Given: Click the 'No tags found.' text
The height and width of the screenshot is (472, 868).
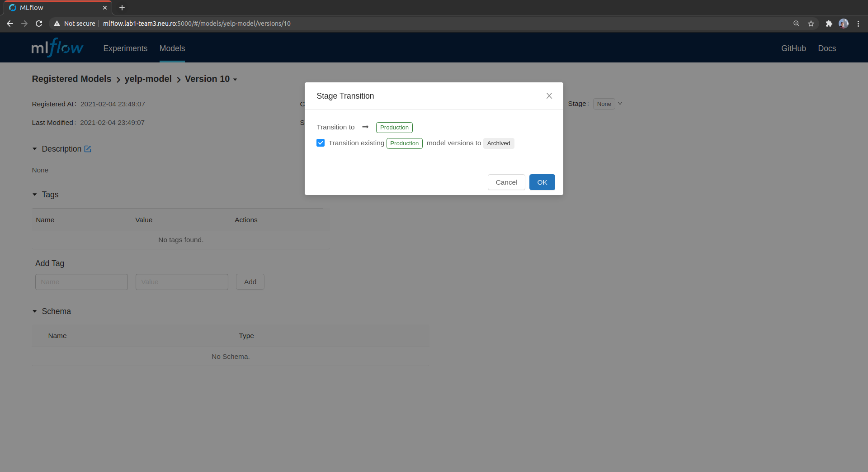Looking at the screenshot, I should tap(181, 240).
